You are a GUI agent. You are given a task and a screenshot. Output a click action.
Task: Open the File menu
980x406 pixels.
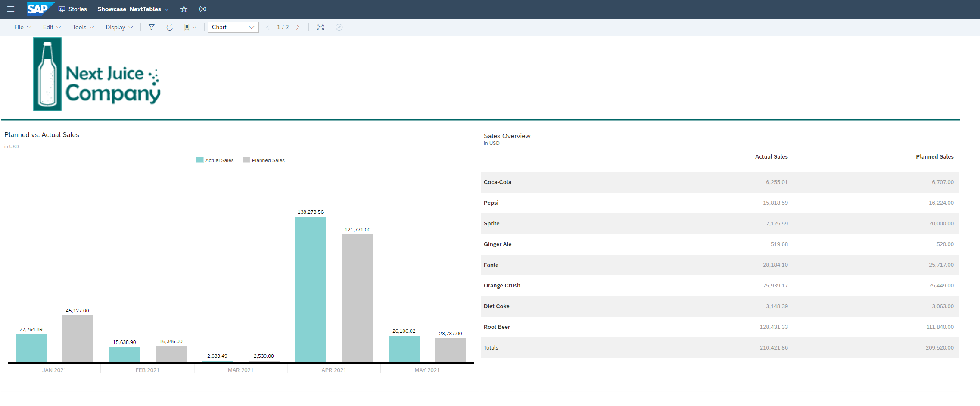23,27
